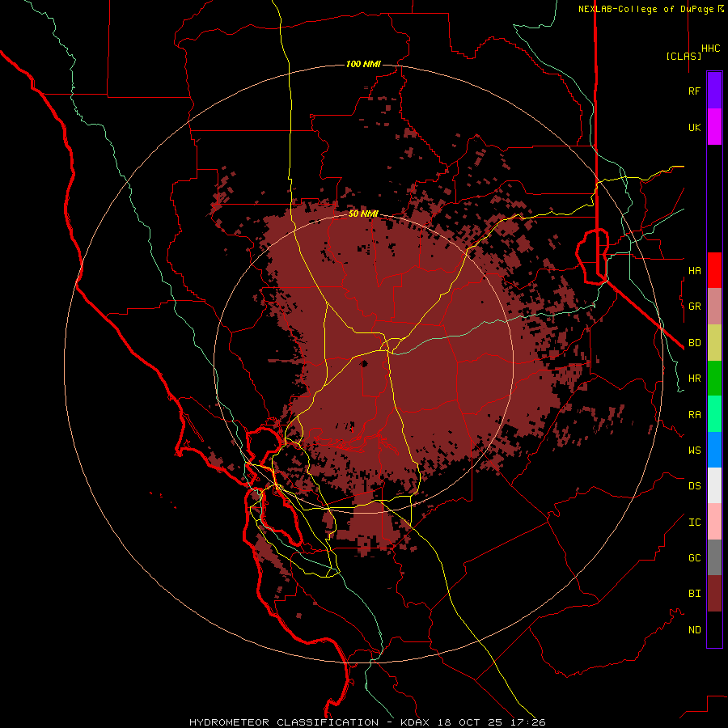
Task: Click the GR pink legend swatch
Action: pos(714,307)
